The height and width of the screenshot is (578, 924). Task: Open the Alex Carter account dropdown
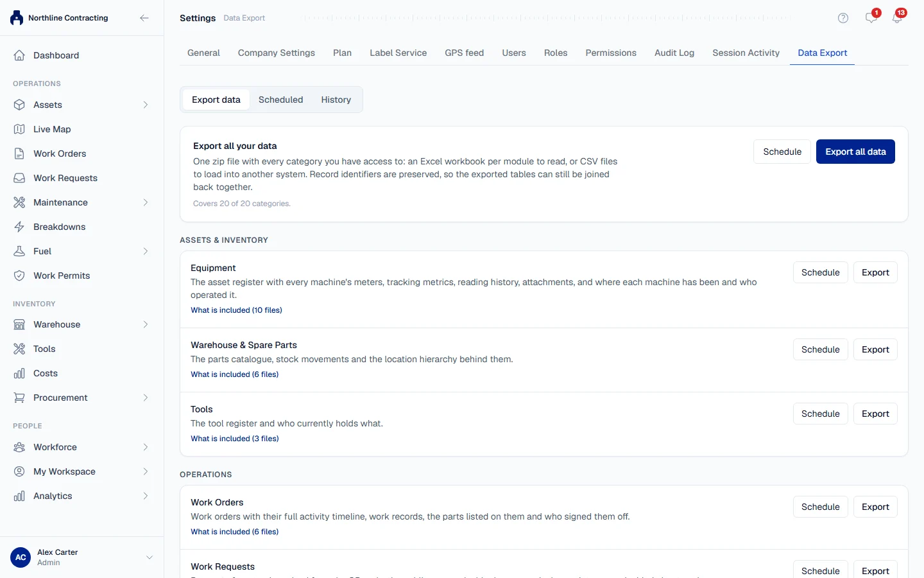click(150, 557)
